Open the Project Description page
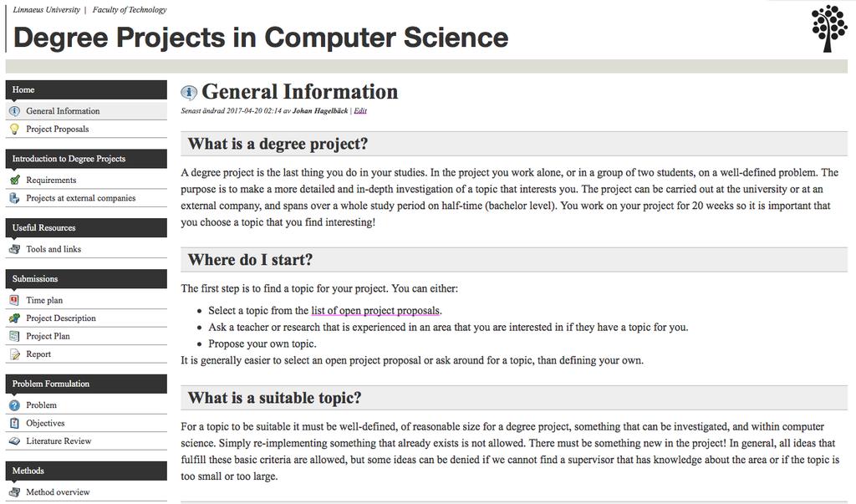This screenshot has width=856, height=504. [x=60, y=318]
